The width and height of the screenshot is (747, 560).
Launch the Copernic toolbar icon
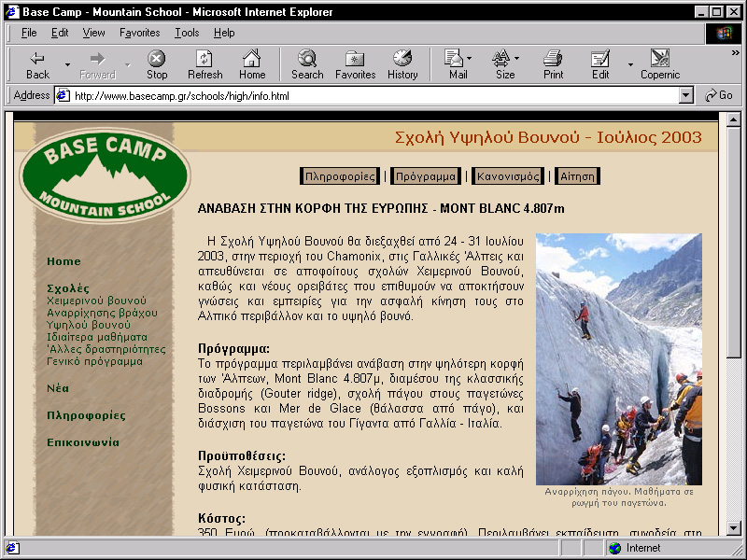point(660,58)
